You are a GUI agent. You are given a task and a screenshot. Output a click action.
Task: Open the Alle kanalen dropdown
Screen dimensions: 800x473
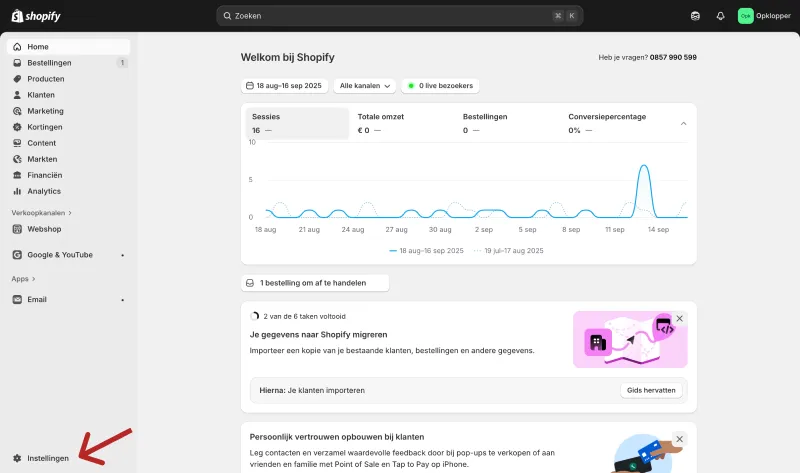tap(365, 86)
